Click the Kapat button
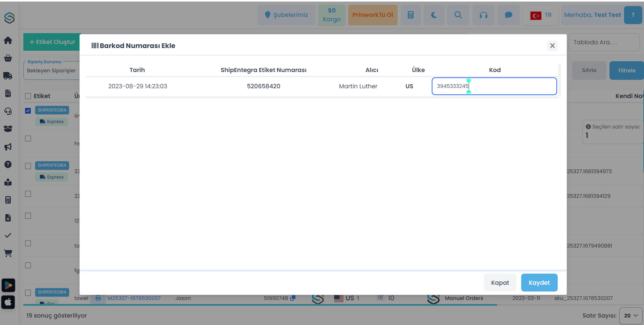The image size is (644, 325). pos(500,282)
